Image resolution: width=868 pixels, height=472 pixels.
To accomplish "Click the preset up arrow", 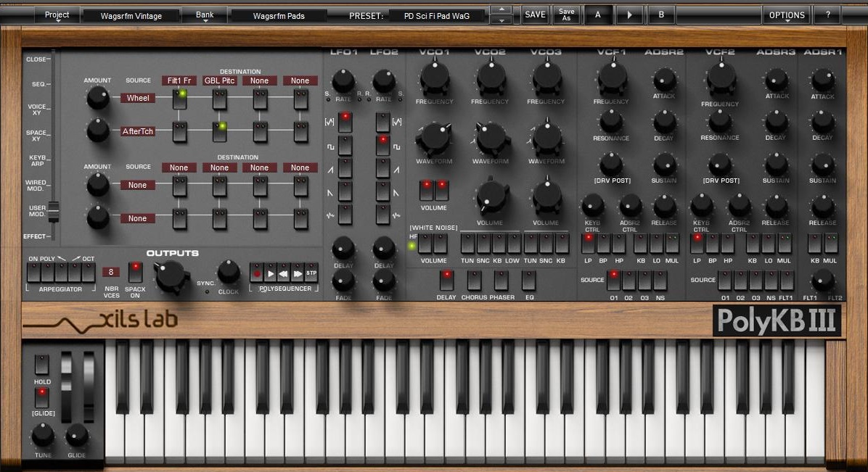I will click(501, 9).
